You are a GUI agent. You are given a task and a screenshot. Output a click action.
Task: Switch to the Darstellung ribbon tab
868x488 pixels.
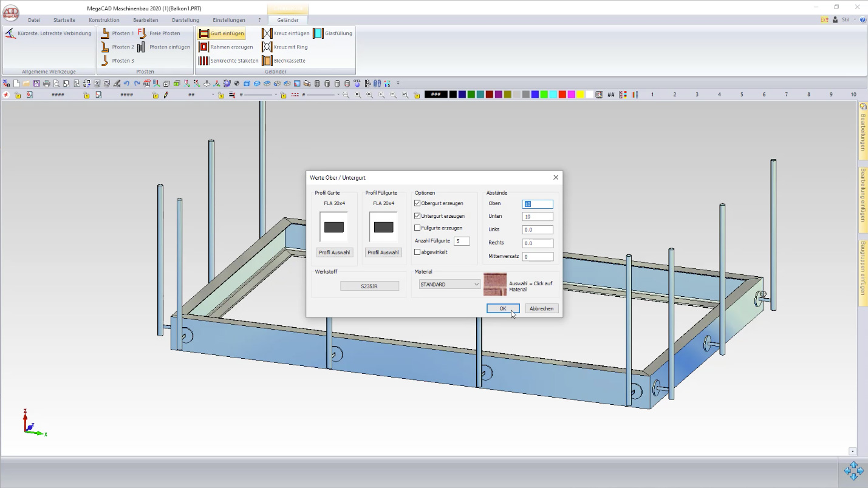[185, 20]
